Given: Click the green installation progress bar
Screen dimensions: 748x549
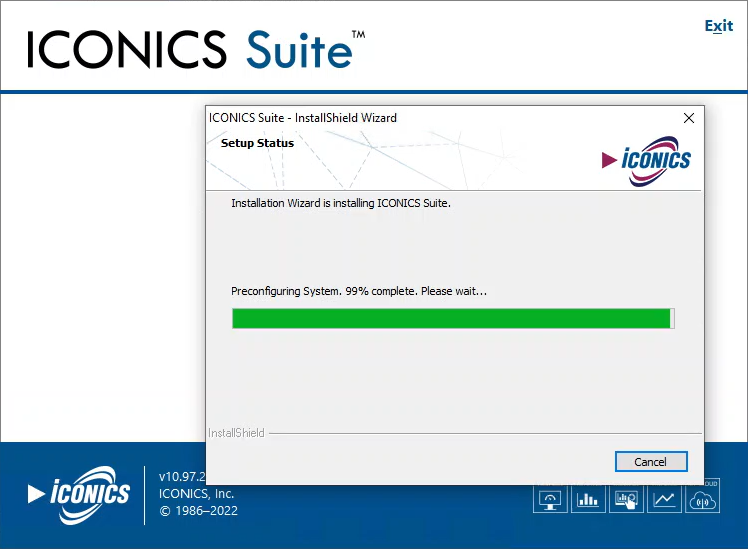Looking at the screenshot, I should (x=453, y=318).
